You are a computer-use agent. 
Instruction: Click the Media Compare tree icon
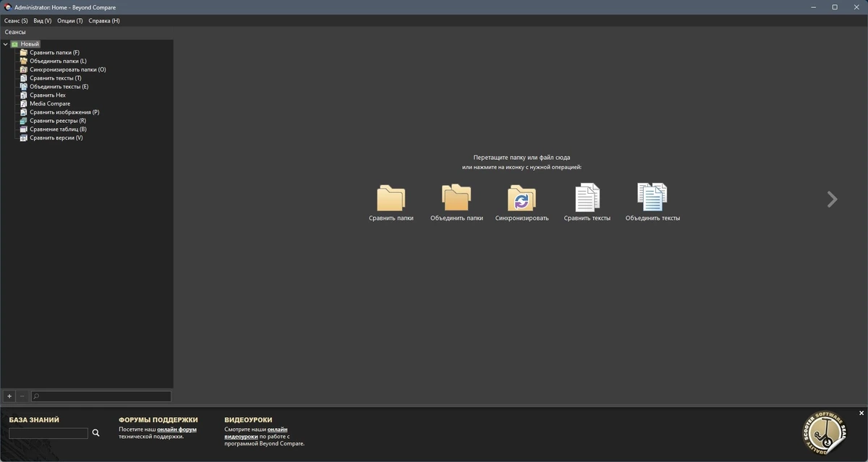[24, 103]
